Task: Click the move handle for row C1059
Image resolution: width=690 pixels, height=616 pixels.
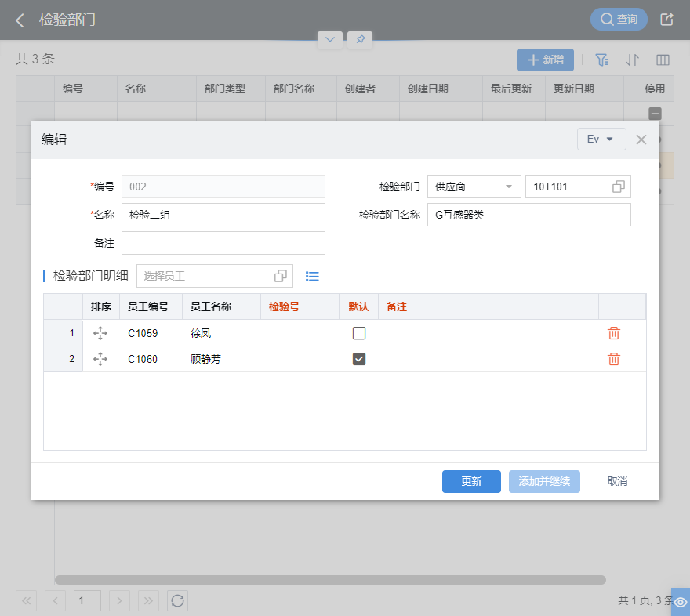Action: pyautogui.click(x=100, y=333)
